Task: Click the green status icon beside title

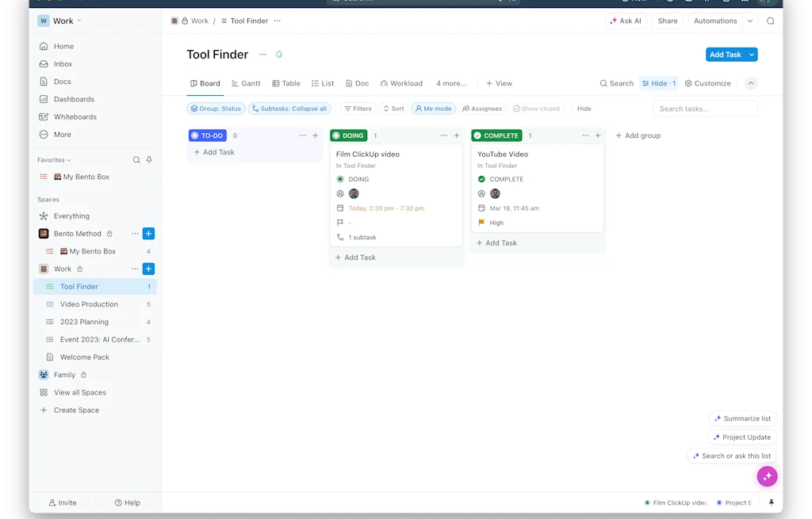Action: point(279,55)
